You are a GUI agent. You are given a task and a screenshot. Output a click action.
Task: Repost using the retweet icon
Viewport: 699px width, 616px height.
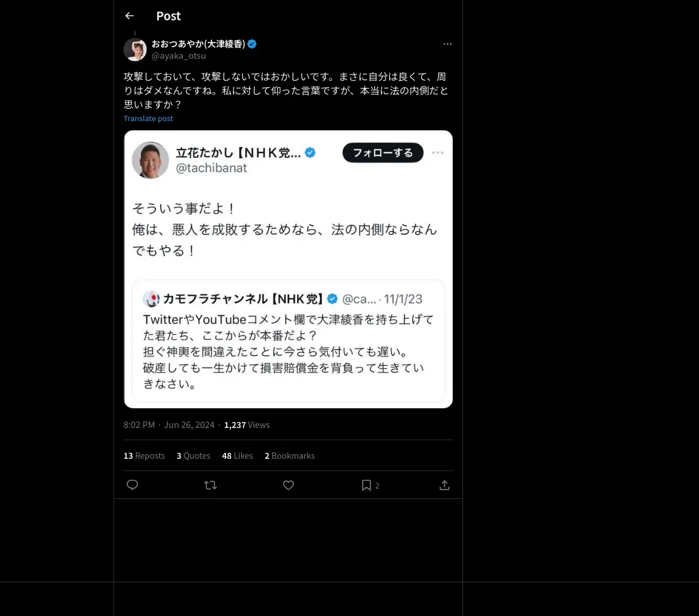pos(210,485)
